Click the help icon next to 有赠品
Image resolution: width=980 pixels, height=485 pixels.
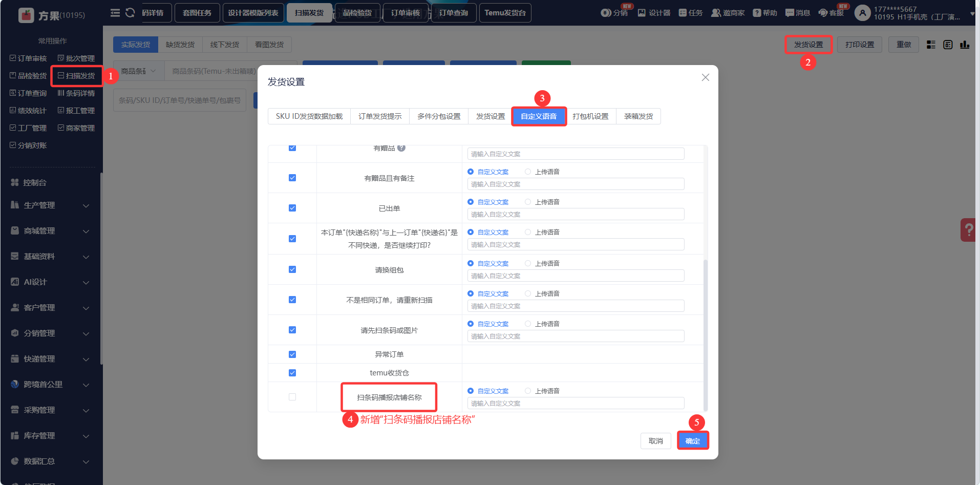[401, 148]
